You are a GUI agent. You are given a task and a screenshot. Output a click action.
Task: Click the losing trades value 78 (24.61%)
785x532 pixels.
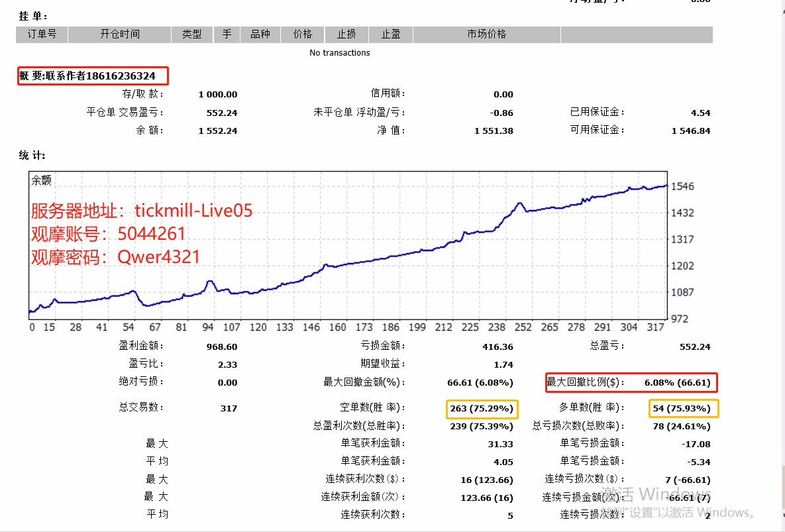point(682,427)
